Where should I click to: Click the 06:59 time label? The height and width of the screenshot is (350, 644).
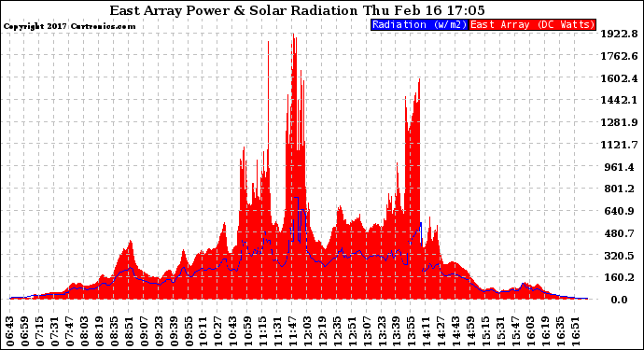coord(24,331)
